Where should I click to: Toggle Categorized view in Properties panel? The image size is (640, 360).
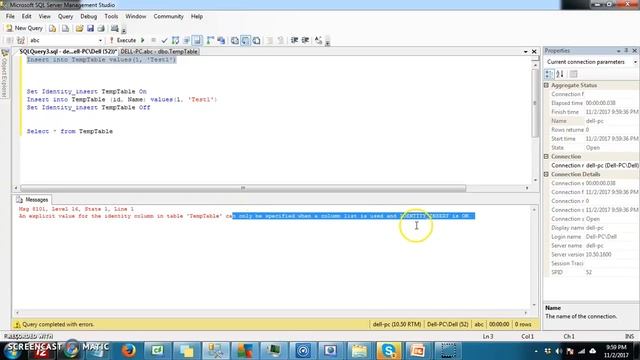(x=549, y=74)
